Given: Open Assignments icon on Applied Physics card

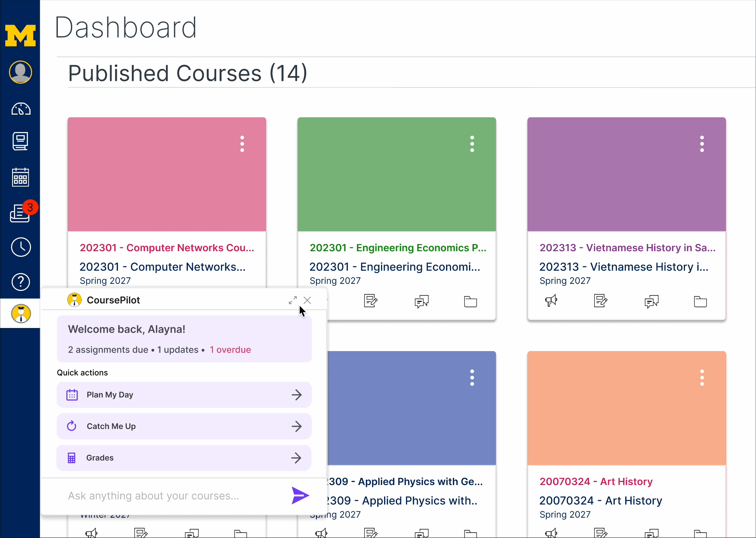Looking at the screenshot, I should click(x=371, y=533).
